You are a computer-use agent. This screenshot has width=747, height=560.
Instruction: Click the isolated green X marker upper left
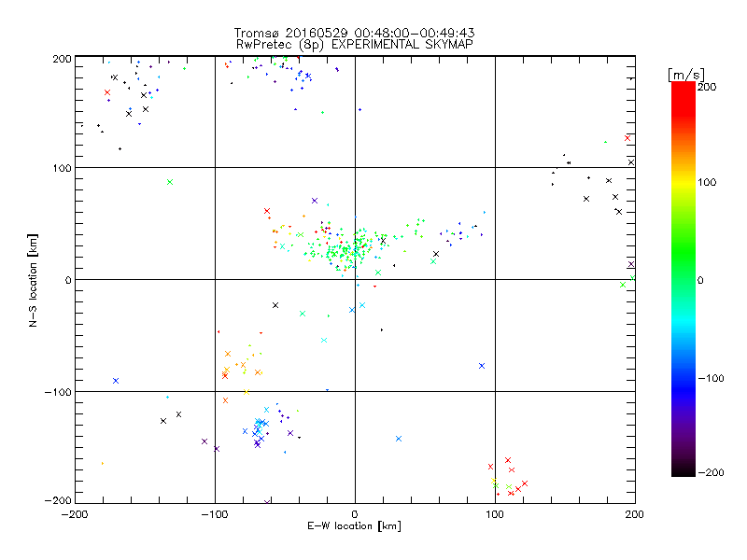coord(170,182)
